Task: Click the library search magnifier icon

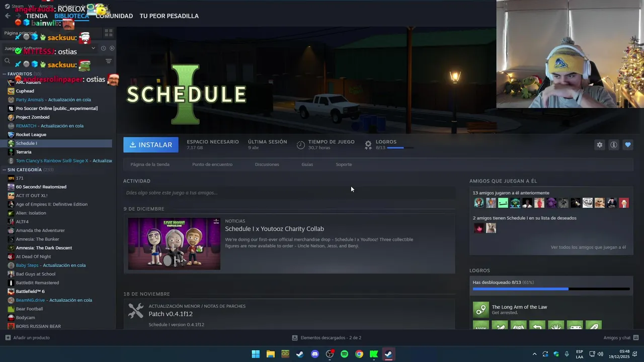Action: (x=7, y=61)
